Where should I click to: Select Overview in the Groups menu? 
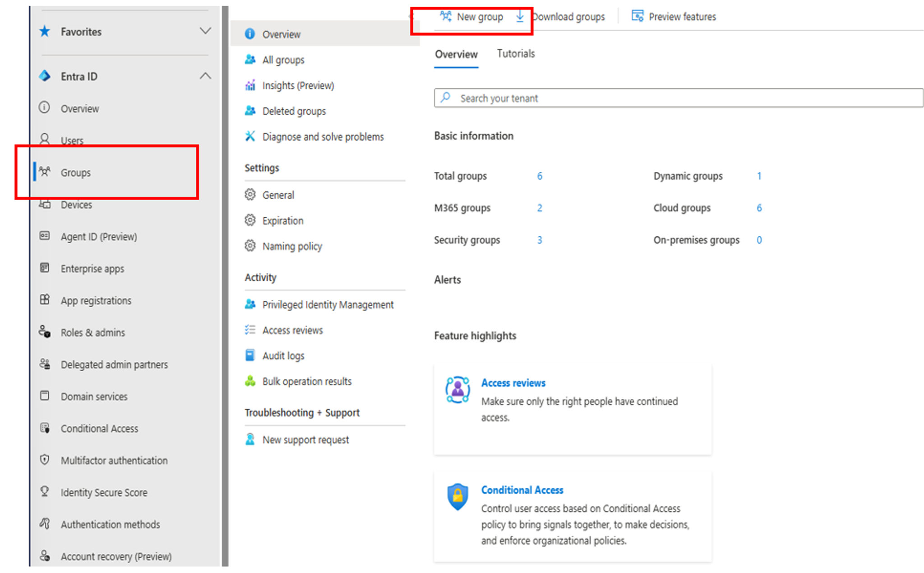[325, 34]
